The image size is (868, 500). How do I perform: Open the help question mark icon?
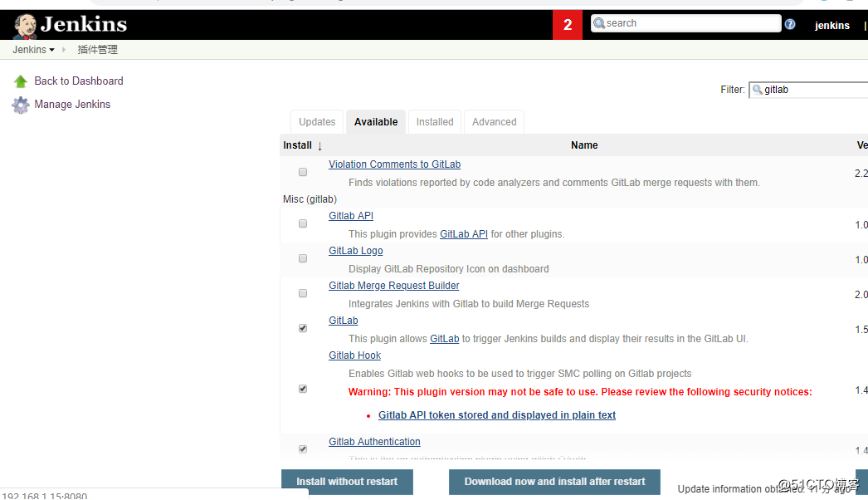[x=789, y=24]
